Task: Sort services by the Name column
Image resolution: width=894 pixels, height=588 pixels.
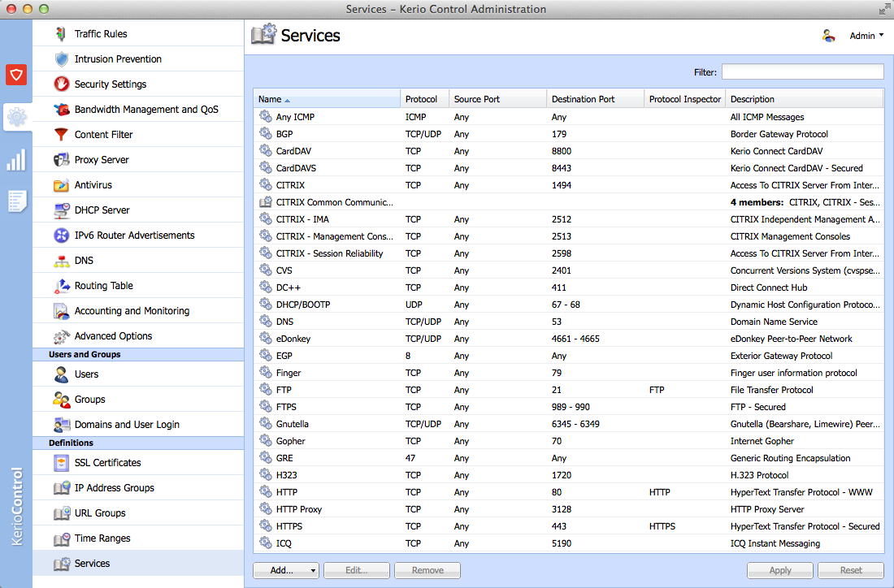Action: pos(327,99)
